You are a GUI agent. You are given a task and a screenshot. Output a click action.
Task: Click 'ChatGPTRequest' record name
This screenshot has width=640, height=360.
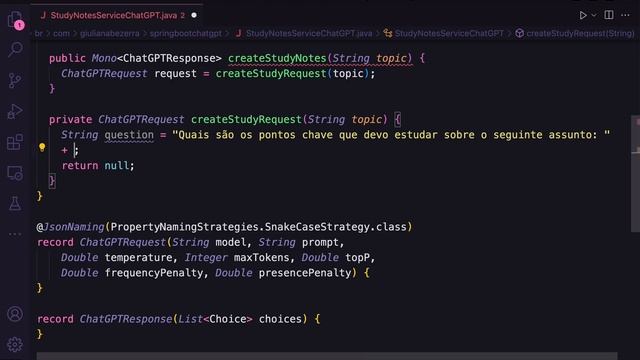122,242
